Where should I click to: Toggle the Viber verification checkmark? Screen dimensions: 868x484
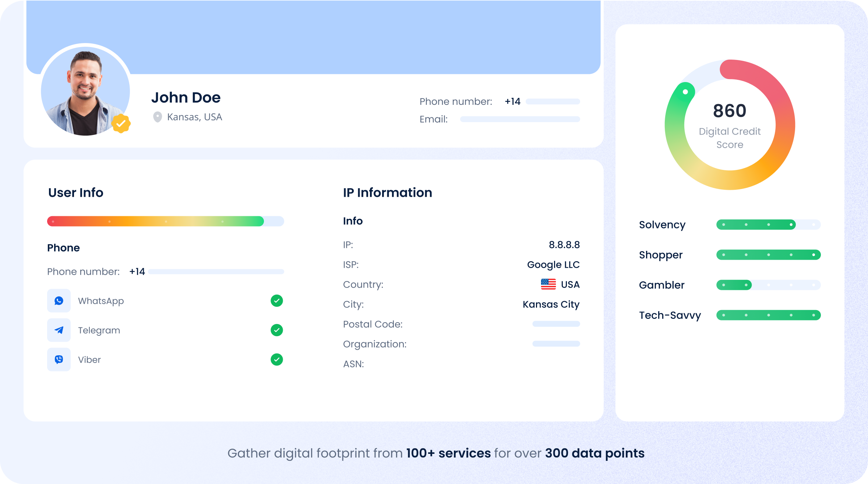(x=276, y=359)
